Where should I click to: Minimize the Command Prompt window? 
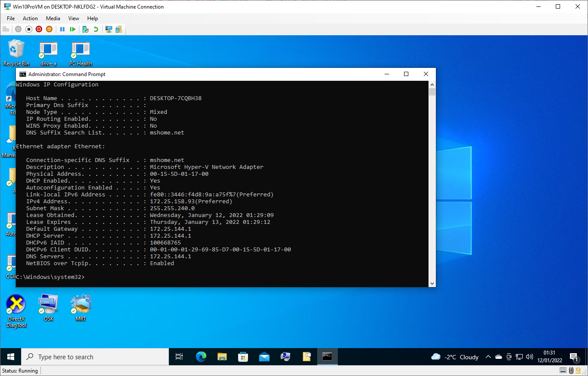point(386,74)
